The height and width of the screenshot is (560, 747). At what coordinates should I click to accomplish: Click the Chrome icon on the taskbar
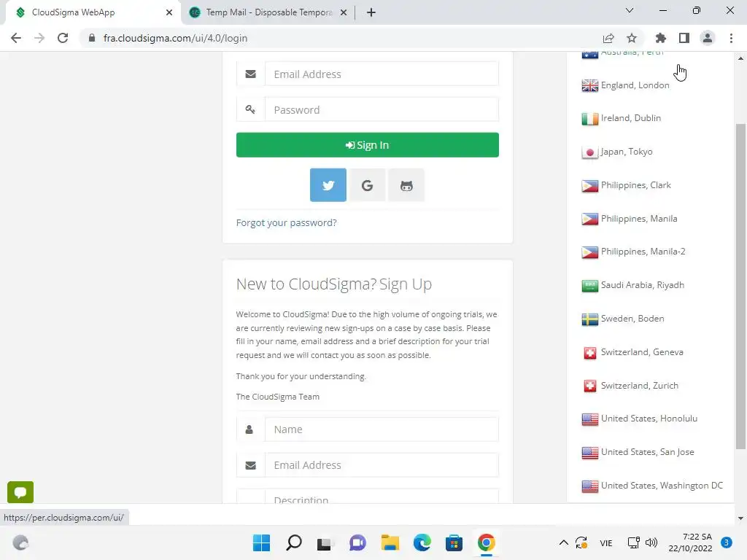[486, 542]
